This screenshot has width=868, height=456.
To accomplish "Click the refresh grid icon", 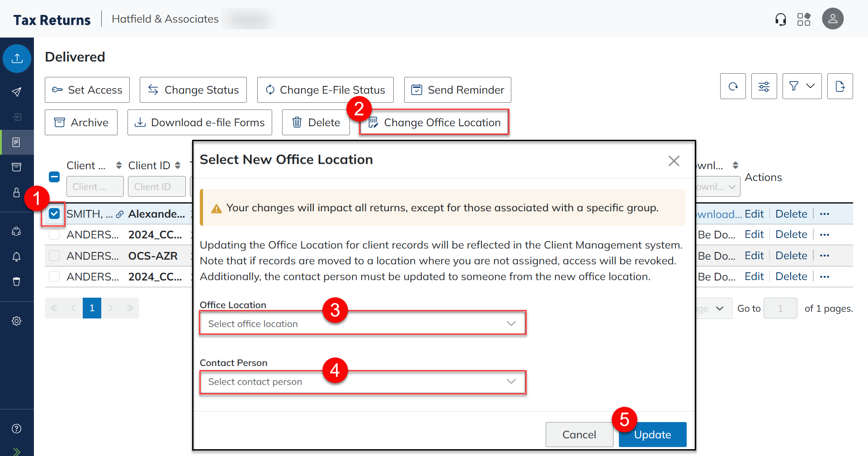I will pyautogui.click(x=732, y=86).
